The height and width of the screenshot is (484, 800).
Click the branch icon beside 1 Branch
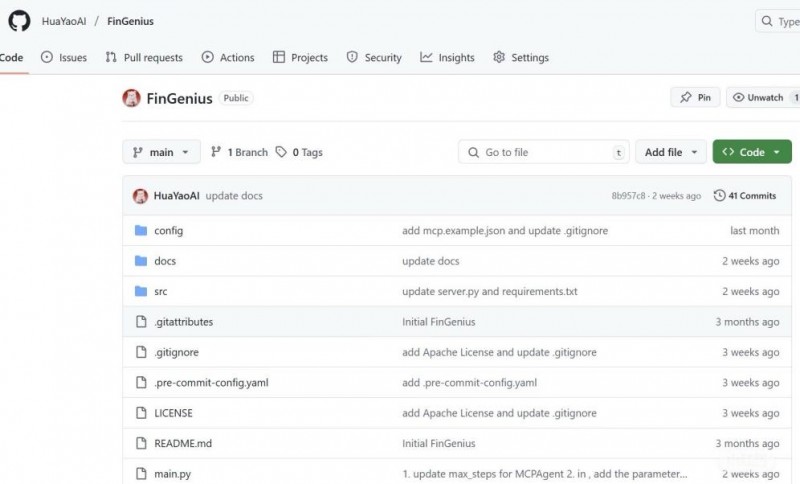(216, 152)
